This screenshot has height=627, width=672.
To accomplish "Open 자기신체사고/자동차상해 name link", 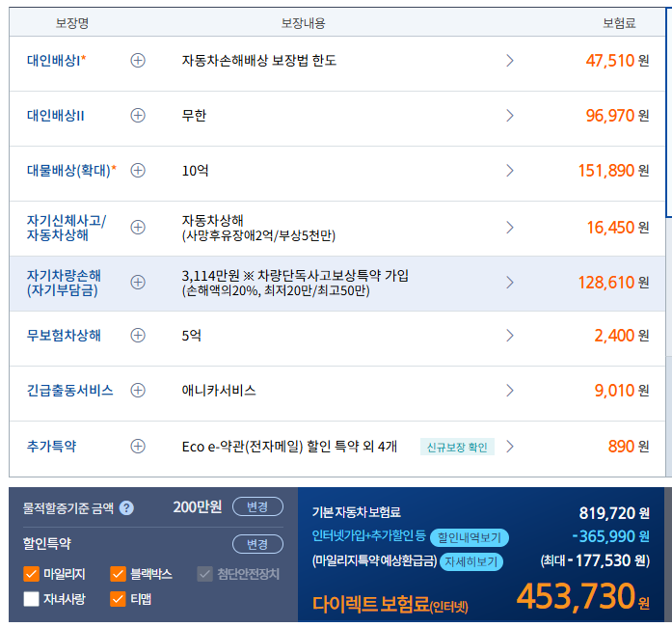I will click(x=67, y=228).
